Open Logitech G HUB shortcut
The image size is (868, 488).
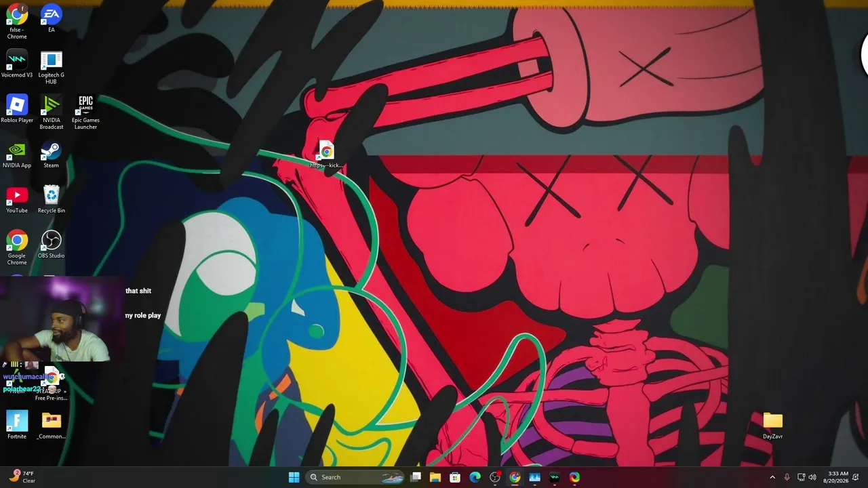click(x=51, y=67)
